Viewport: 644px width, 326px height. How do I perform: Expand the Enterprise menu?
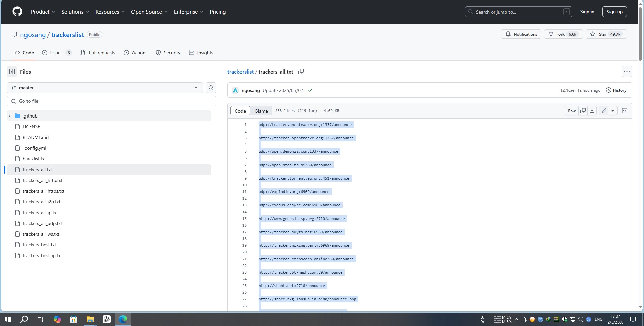pyautogui.click(x=189, y=12)
